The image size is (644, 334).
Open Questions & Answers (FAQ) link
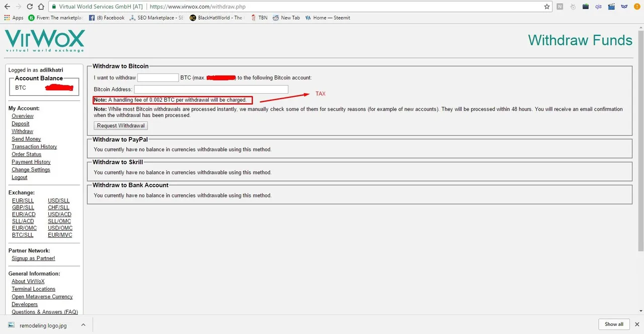(45, 312)
